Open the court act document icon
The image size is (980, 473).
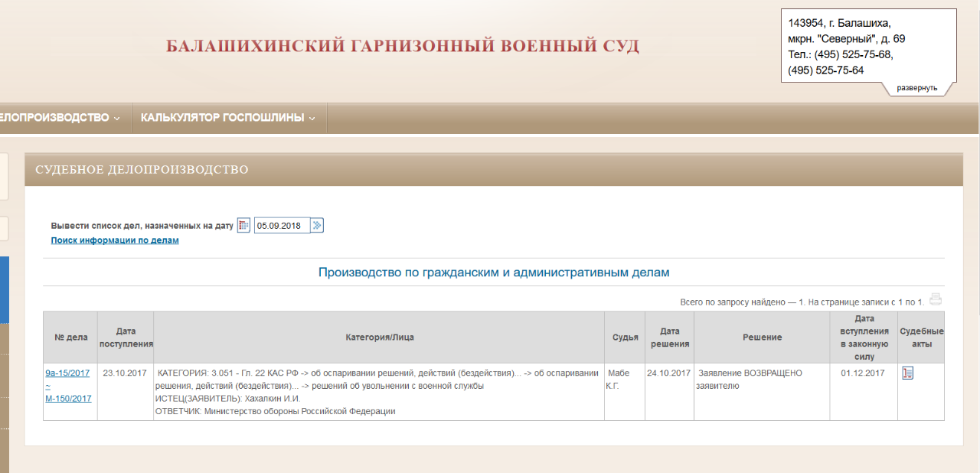908,374
